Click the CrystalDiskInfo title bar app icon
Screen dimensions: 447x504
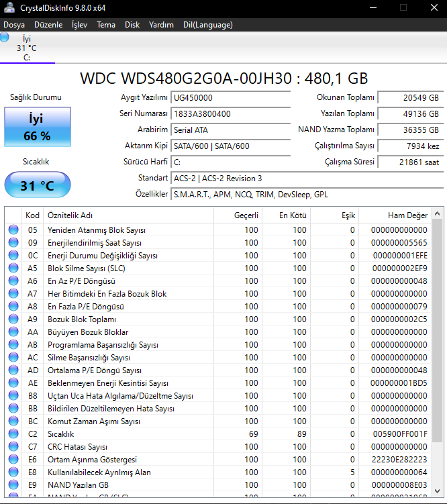[9, 7]
